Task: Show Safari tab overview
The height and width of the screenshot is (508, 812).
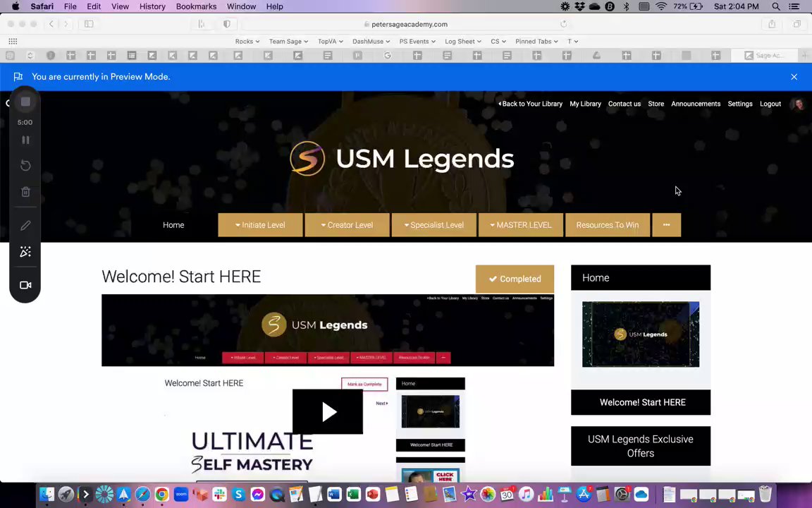Action: [x=797, y=24]
